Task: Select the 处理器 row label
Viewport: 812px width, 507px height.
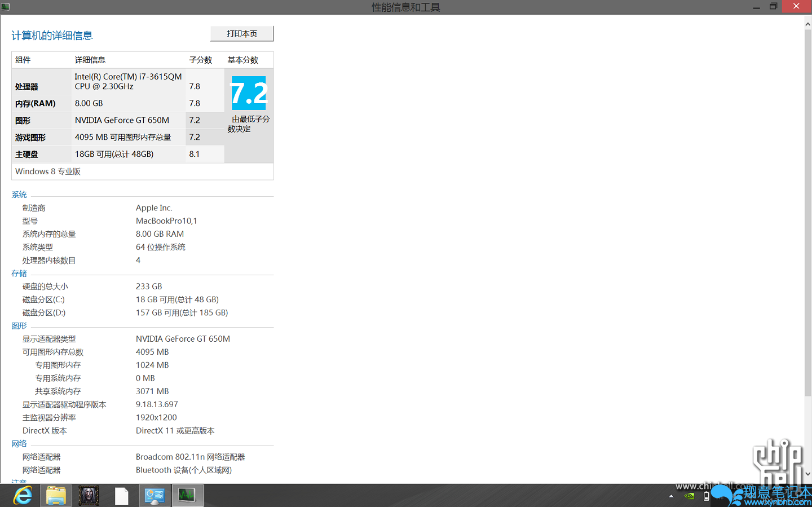Action: (27, 87)
